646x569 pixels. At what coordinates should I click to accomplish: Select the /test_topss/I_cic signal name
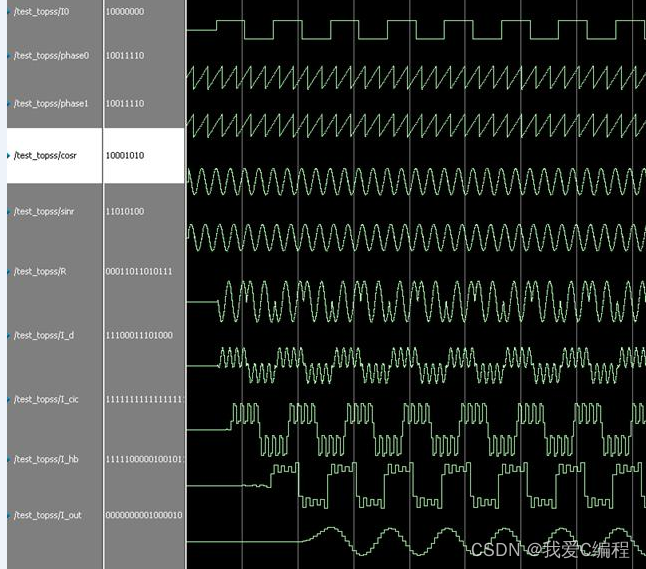click(46, 399)
